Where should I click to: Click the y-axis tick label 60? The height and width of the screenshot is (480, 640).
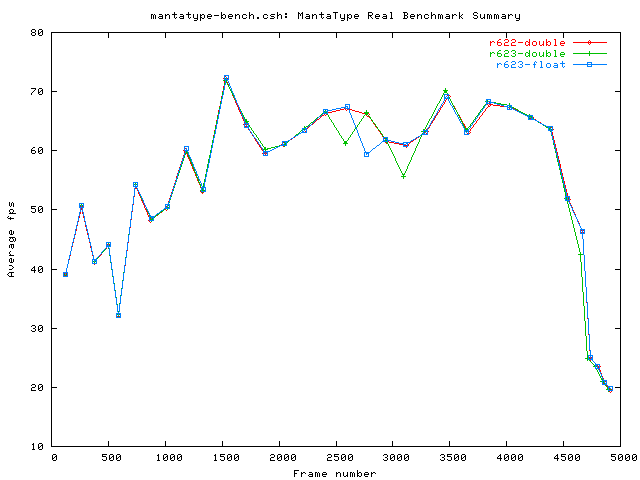(37, 151)
